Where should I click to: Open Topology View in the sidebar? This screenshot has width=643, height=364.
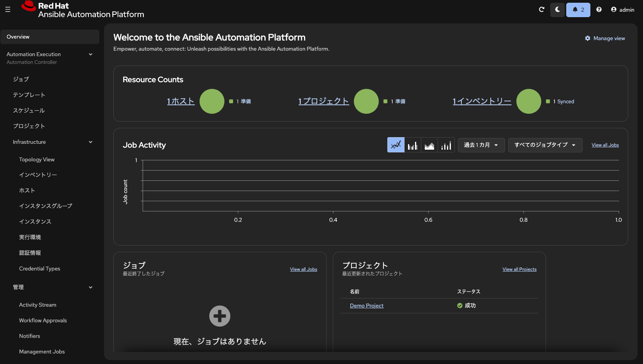pyautogui.click(x=37, y=159)
